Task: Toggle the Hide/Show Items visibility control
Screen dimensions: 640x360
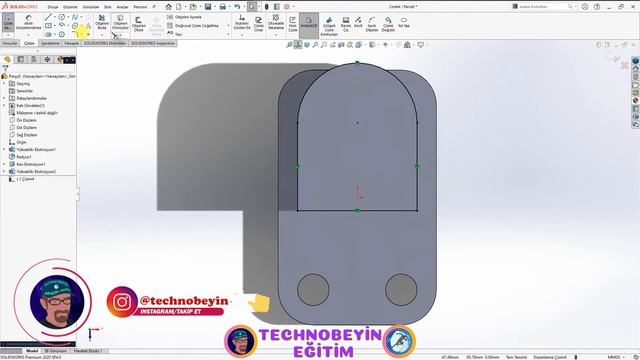Action: point(385,45)
